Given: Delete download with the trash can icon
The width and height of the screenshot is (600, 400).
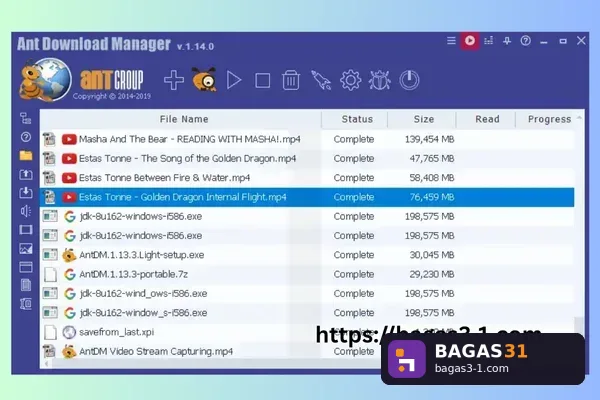Looking at the screenshot, I should tap(291, 80).
